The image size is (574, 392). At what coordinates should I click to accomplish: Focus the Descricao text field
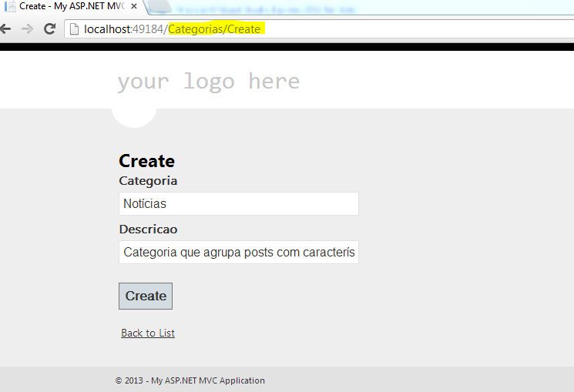(239, 253)
